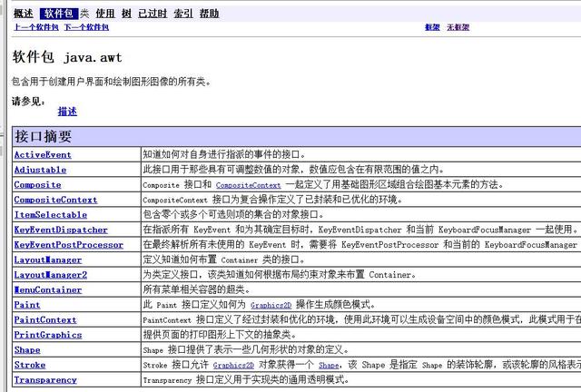581x392 pixels.
Task: Open the 概述 overview tab
Action: pos(24,14)
